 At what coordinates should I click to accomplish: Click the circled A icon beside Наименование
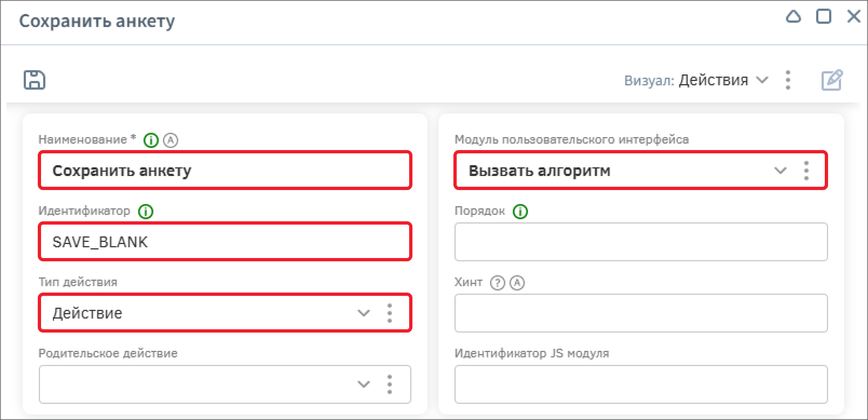pos(171,140)
